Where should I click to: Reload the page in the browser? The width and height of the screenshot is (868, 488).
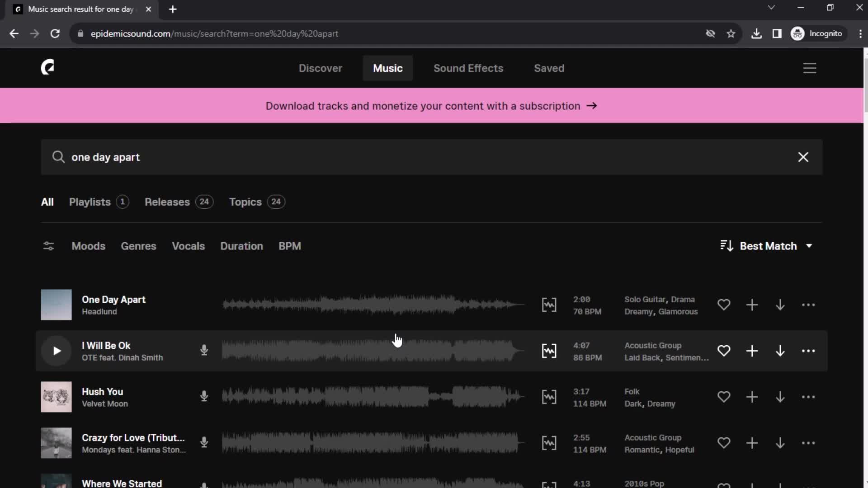[x=55, y=34]
